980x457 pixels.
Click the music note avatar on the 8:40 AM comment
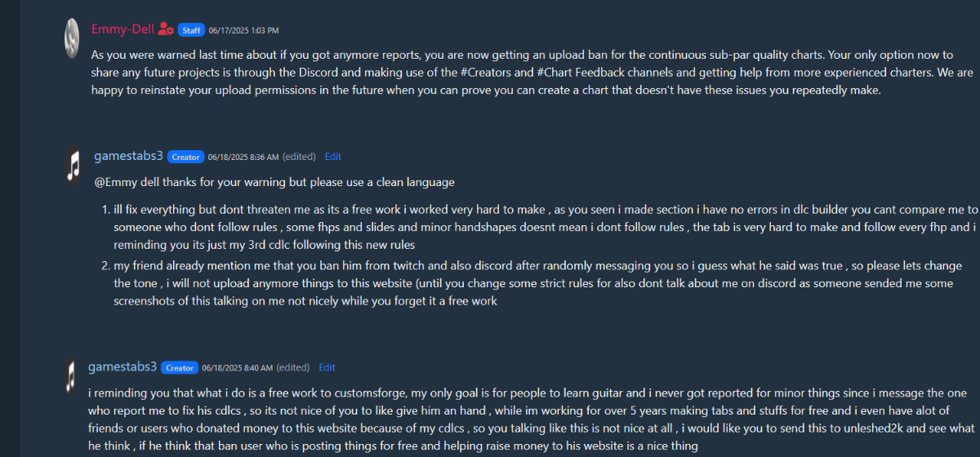point(72,375)
